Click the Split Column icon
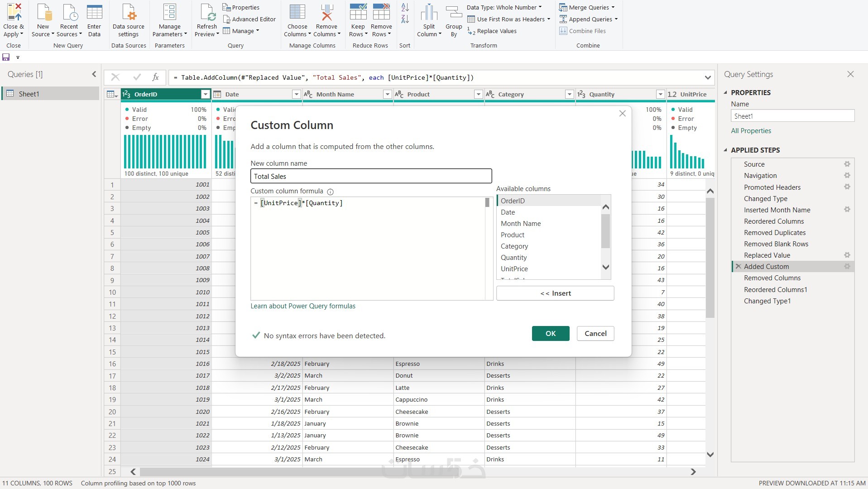 click(428, 13)
